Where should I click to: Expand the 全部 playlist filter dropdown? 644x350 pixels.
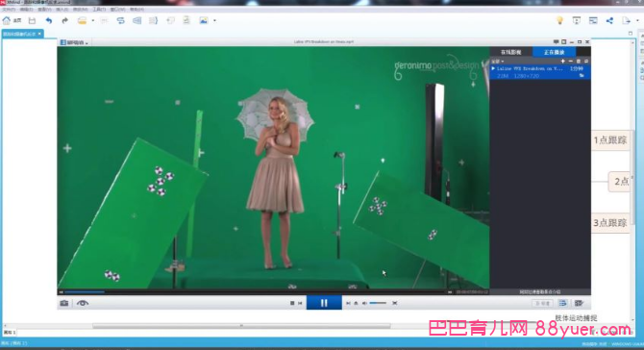tap(497, 62)
